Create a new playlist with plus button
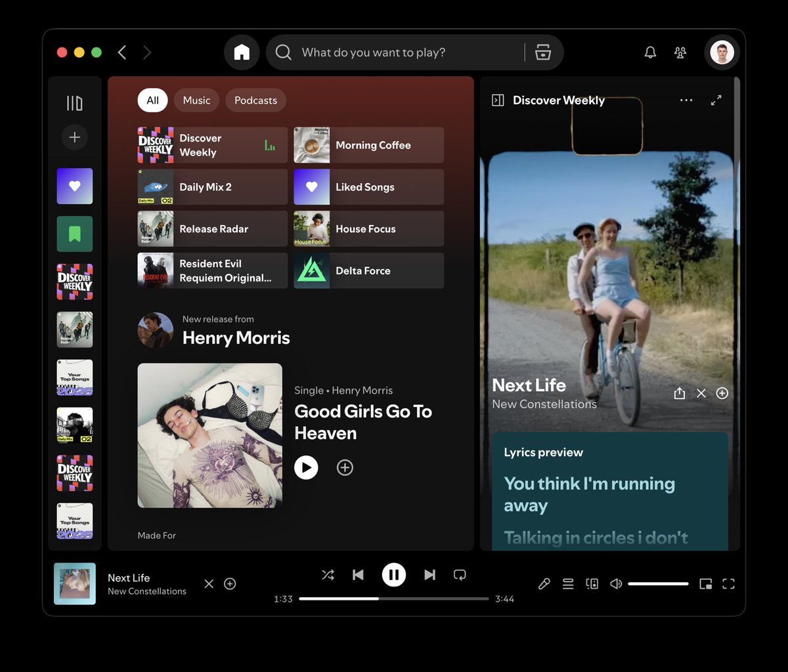788x672 pixels. (75, 137)
